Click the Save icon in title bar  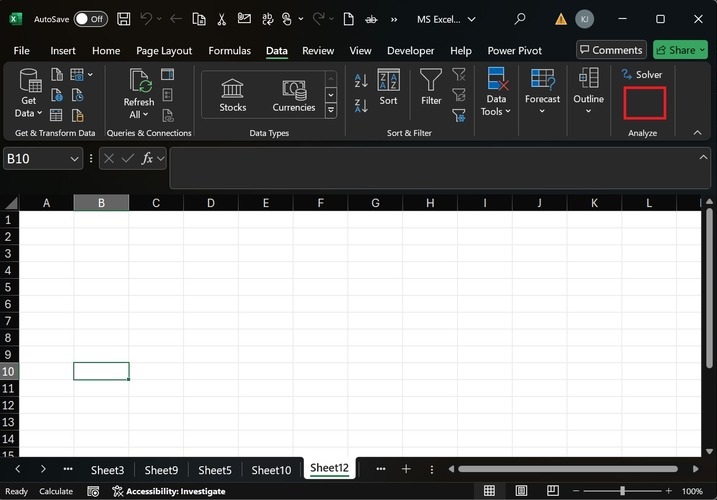click(123, 19)
